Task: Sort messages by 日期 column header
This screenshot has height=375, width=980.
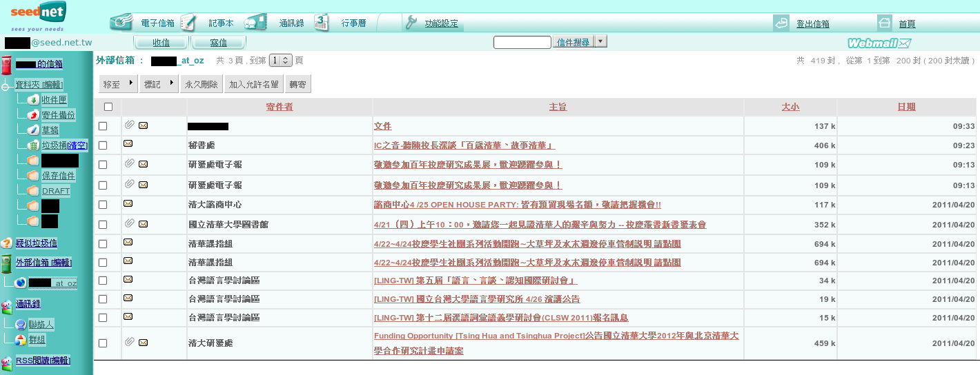Action: 906,107
